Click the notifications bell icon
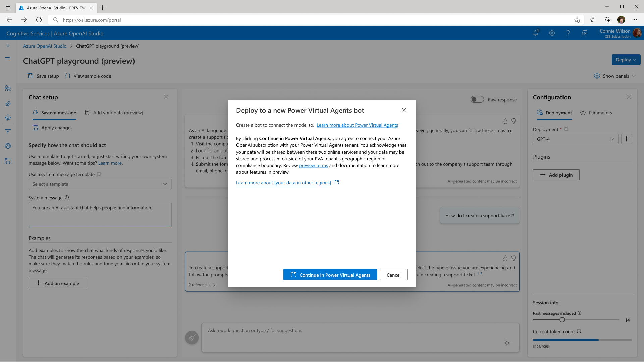This screenshot has height=362, width=644. point(536,33)
